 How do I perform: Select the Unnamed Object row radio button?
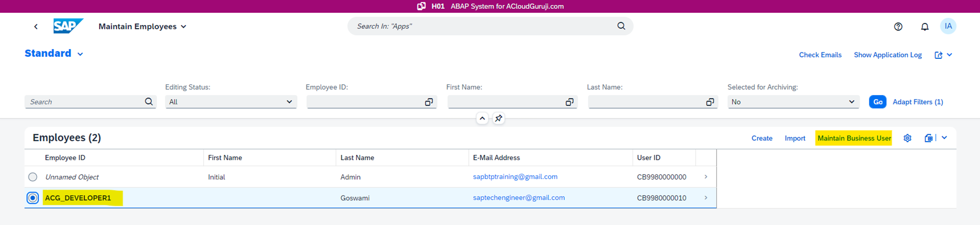click(33, 177)
